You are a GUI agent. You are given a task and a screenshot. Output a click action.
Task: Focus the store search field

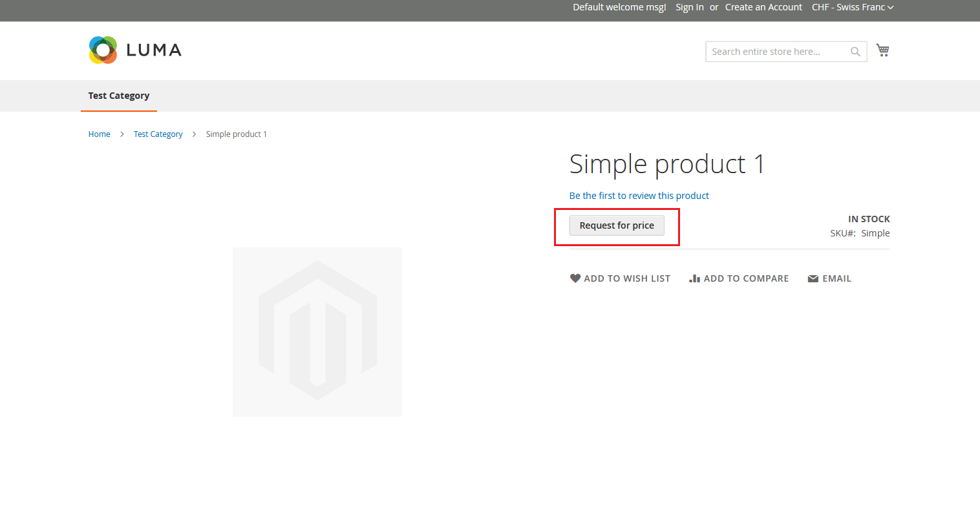776,52
